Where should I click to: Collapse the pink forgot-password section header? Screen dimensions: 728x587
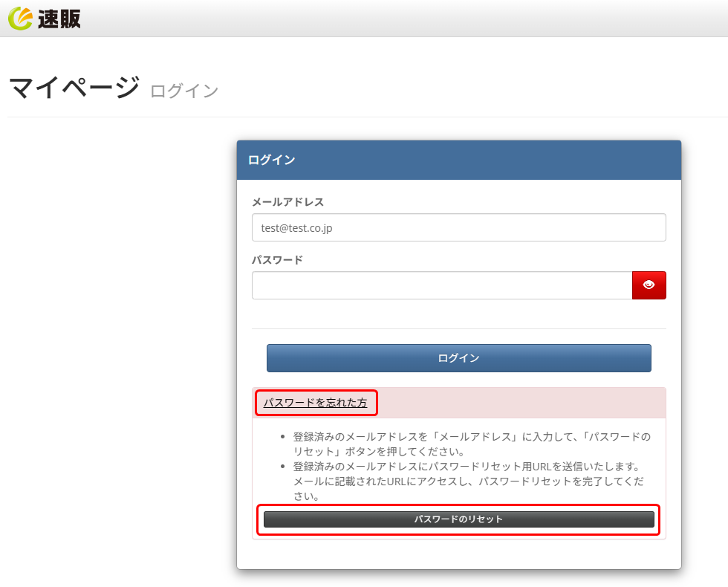click(x=520, y=403)
